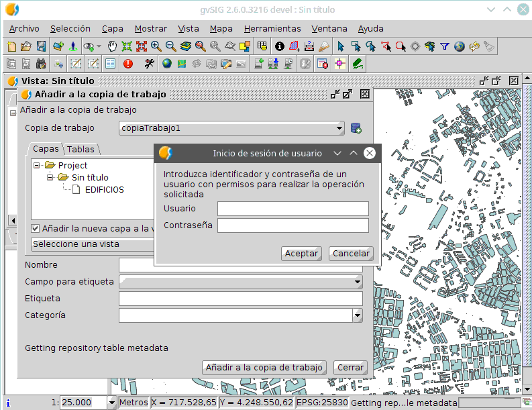The image size is (532, 410).
Task: Switch to the Capas tab
Action: pos(46,149)
